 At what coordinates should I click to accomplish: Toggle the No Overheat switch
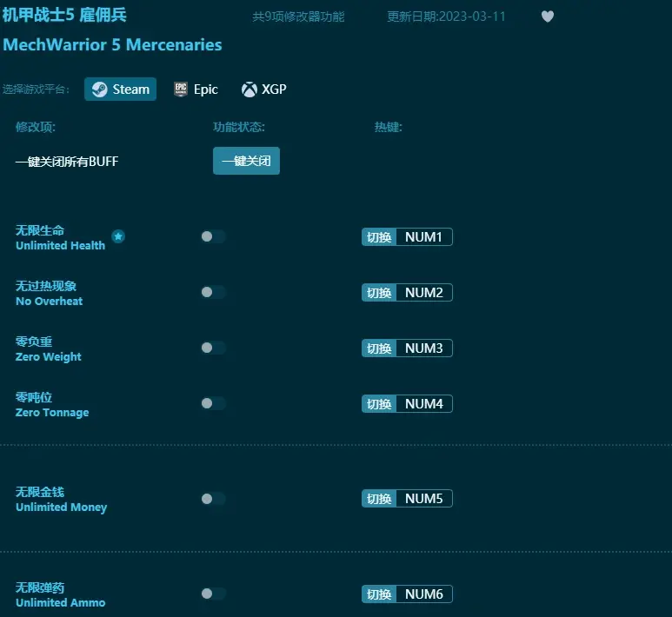(x=214, y=292)
